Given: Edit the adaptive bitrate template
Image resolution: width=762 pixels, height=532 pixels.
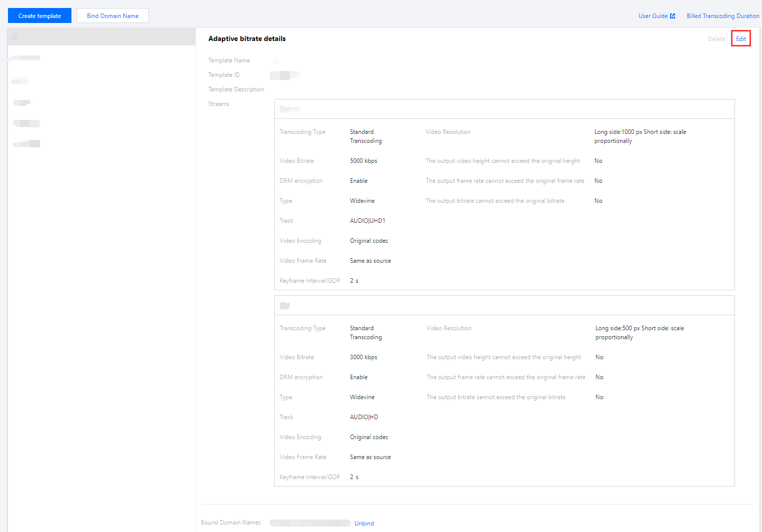Looking at the screenshot, I should point(741,39).
